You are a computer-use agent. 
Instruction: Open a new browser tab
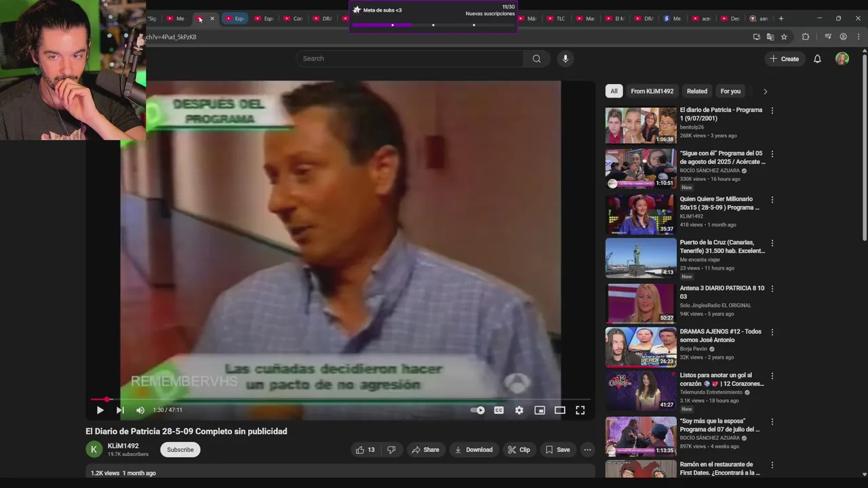(x=781, y=18)
